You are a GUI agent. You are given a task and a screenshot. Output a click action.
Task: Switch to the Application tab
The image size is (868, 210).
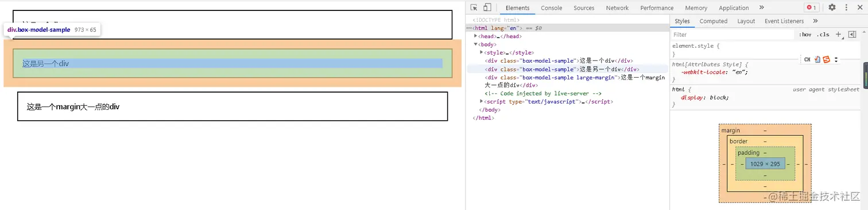[734, 8]
